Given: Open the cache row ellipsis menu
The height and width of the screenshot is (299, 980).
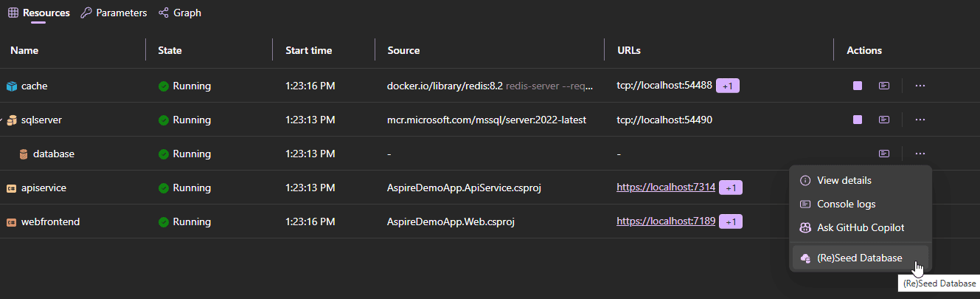Looking at the screenshot, I should click(x=920, y=86).
